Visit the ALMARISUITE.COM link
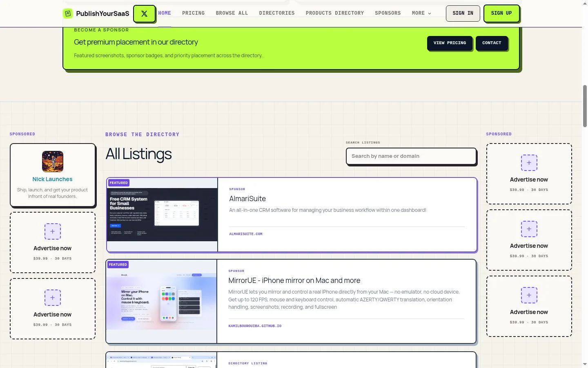Viewport: 588px width, 368px height. tap(246, 234)
